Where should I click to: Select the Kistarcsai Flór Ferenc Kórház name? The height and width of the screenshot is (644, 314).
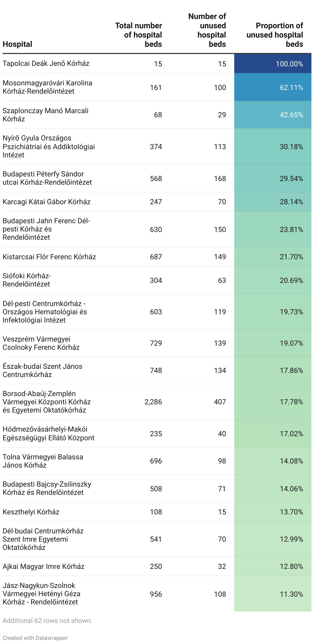tap(49, 257)
